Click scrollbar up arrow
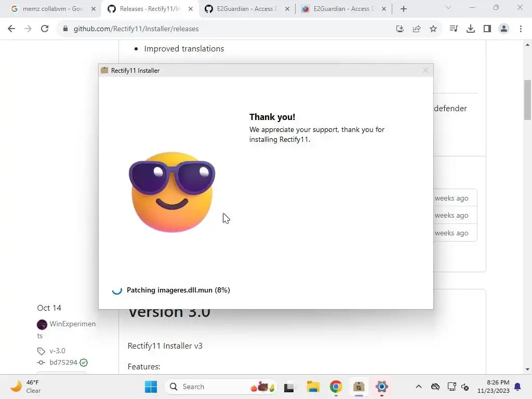Image resolution: width=532 pixels, height=399 pixels. [527, 45]
